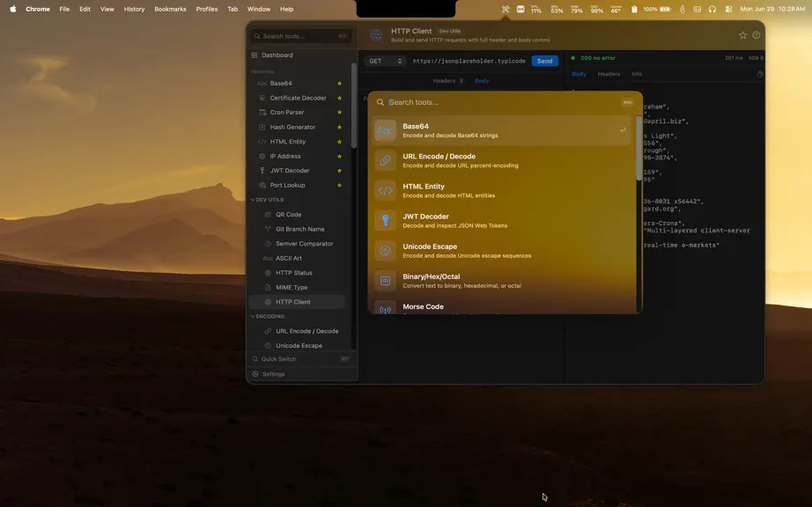The width and height of the screenshot is (812, 507).
Task: Click the Cron Parser calendar icon in sidebar
Action: click(262, 113)
